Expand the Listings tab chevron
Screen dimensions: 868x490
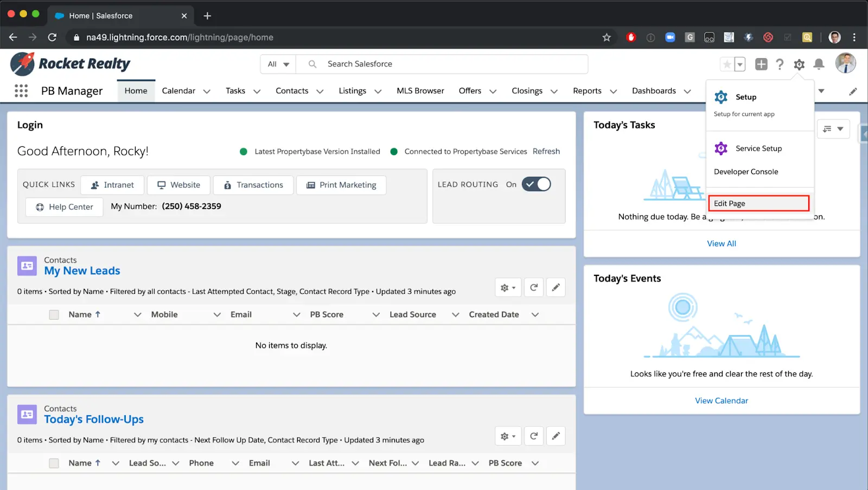coord(378,92)
